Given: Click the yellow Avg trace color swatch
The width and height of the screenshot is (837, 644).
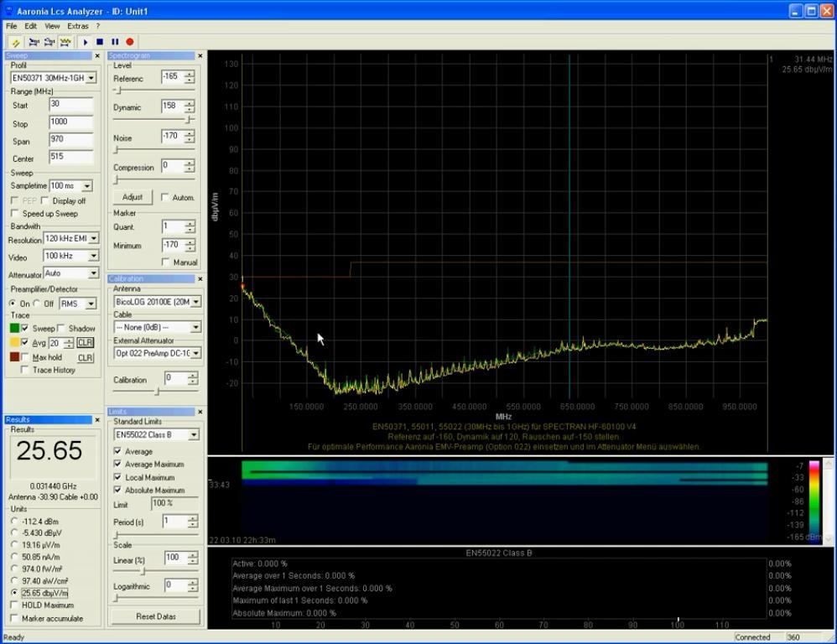Looking at the screenshot, I should (14, 342).
